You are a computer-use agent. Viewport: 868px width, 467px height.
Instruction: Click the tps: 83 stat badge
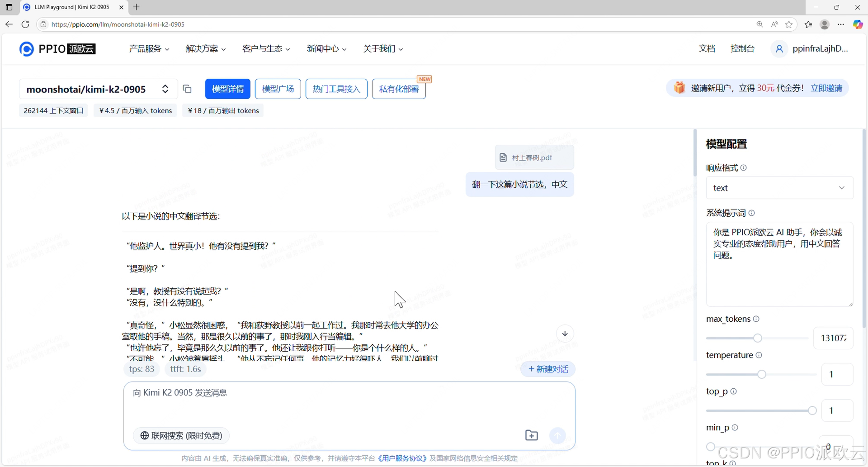point(142,369)
